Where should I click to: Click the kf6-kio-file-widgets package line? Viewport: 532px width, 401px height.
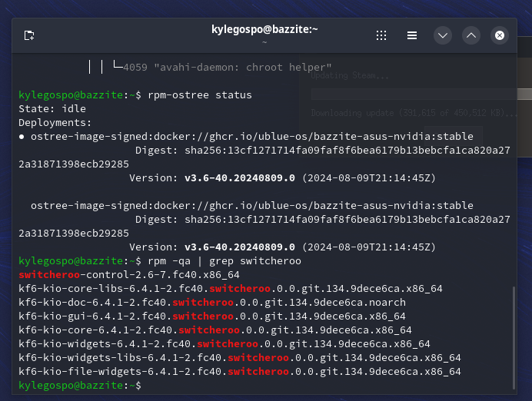239,371
